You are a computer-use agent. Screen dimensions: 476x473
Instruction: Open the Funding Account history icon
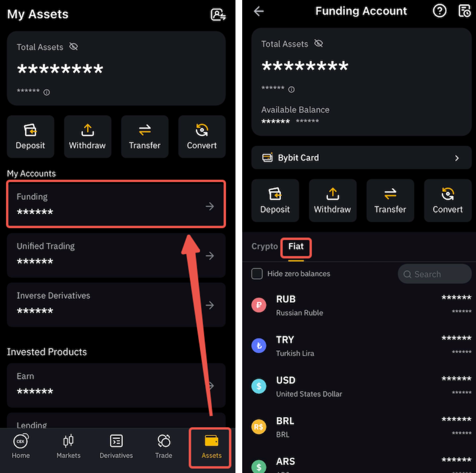pos(465,11)
